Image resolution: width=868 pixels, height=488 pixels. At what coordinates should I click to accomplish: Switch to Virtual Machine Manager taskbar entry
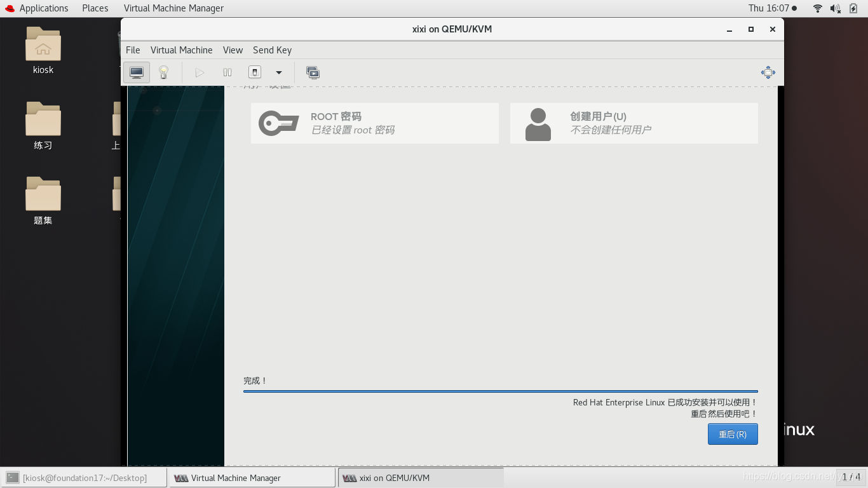click(x=252, y=478)
